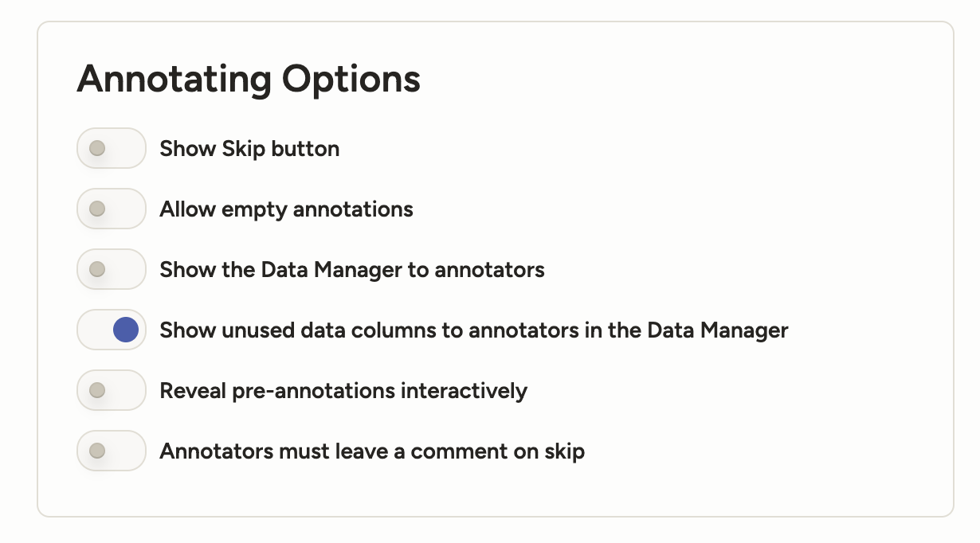Viewport: 980px width, 543px height.
Task: Turn on Allow empty annotations switch
Action: point(112,209)
